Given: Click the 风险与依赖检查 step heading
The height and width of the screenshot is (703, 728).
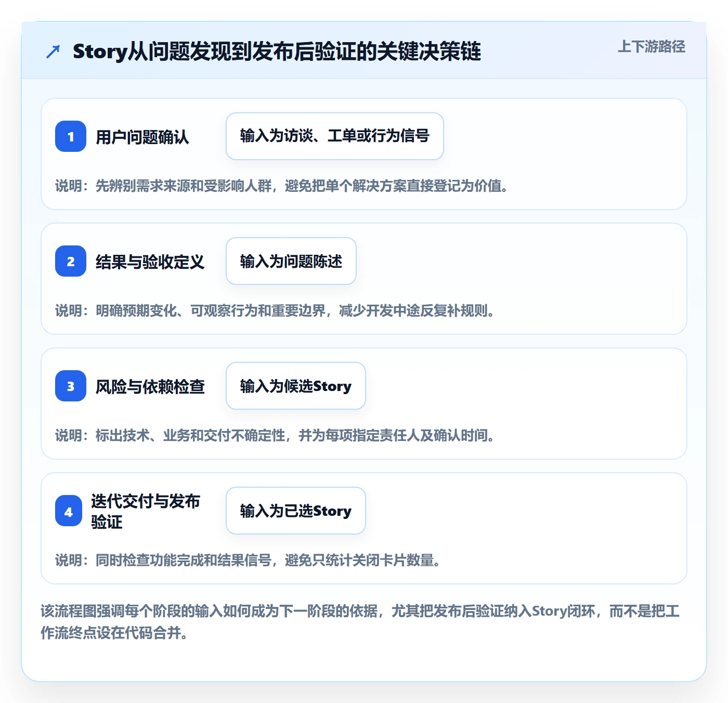Looking at the screenshot, I should pyautogui.click(x=150, y=386).
